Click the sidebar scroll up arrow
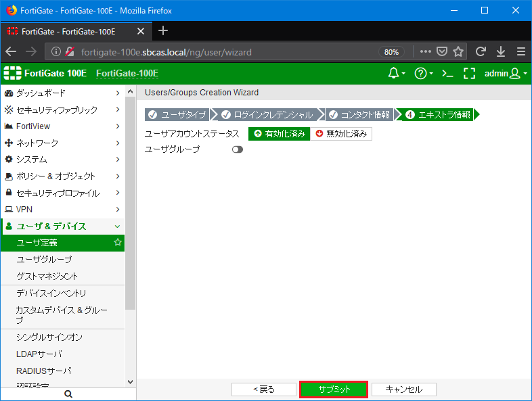Image resolution: width=532 pixels, height=401 pixels. [x=130, y=91]
